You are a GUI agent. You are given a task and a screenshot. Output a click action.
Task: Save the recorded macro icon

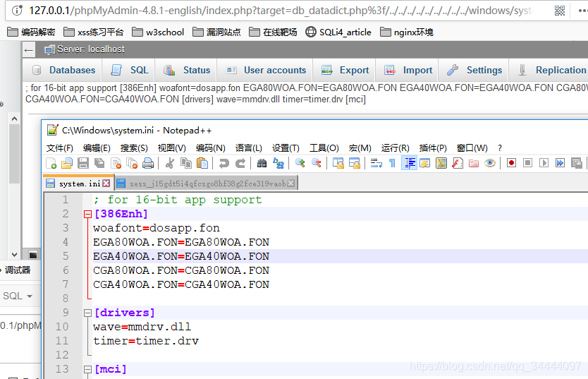[577, 163]
